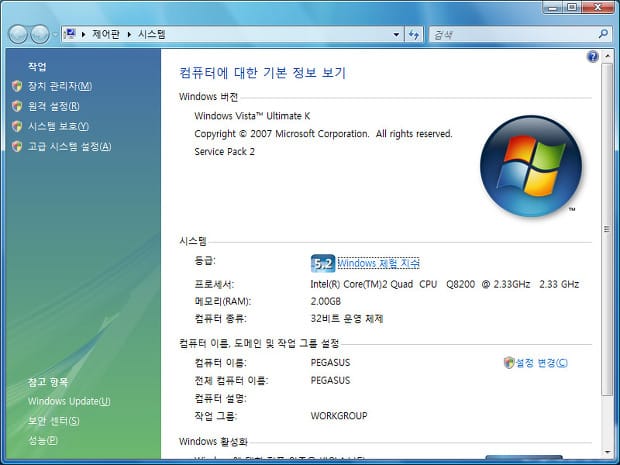Select the 제어판 breadcrumb item
Viewport: 620px width, 465px height.
click(x=105, y=34)
